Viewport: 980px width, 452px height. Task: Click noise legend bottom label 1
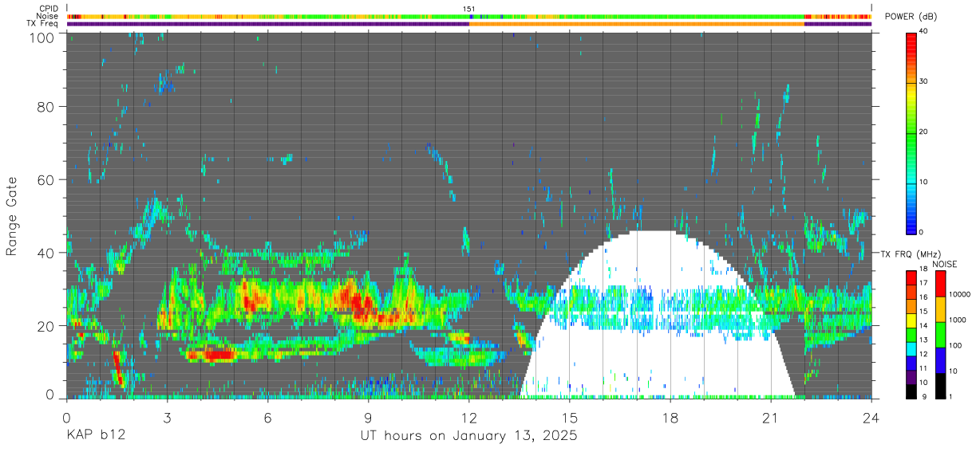tap(949, 396)
